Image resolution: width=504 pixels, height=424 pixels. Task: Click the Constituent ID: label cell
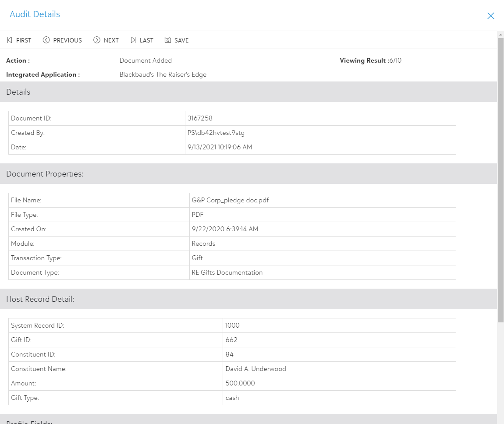(116, 354)
